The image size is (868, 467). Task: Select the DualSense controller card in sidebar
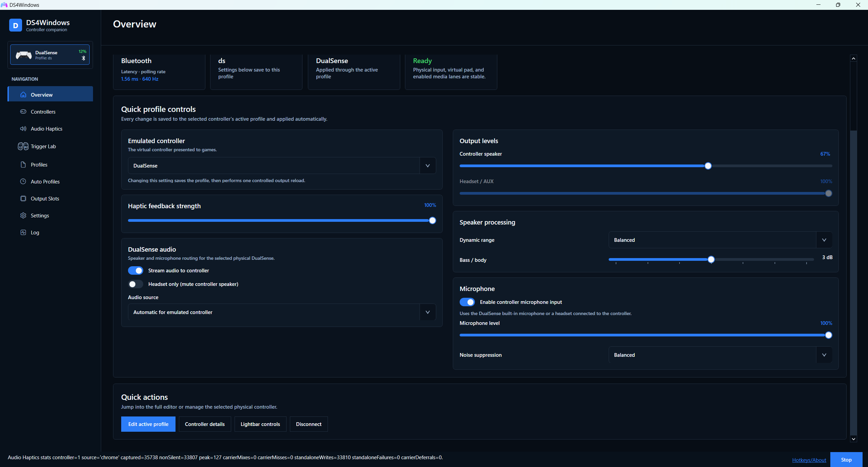coord(50,55)
